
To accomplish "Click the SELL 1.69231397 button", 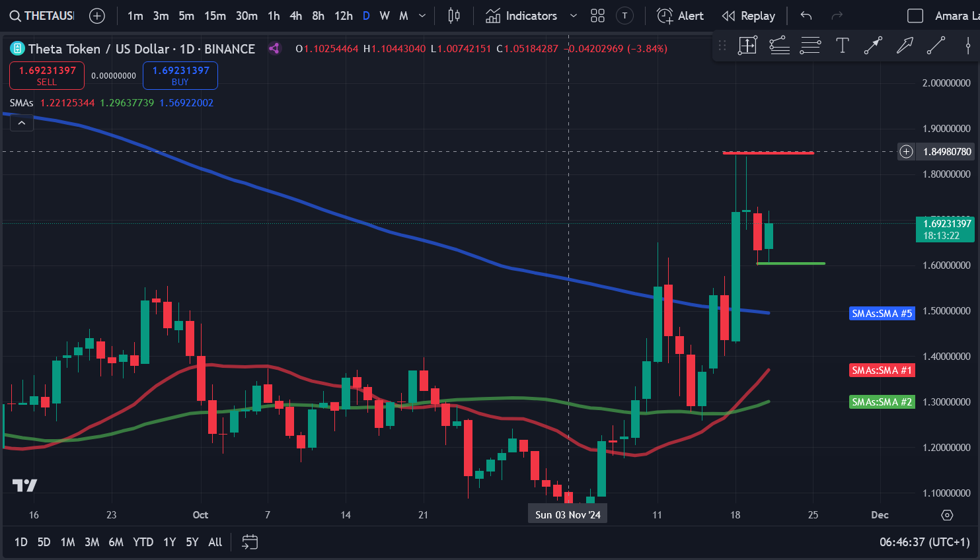I will click(47, 75).
